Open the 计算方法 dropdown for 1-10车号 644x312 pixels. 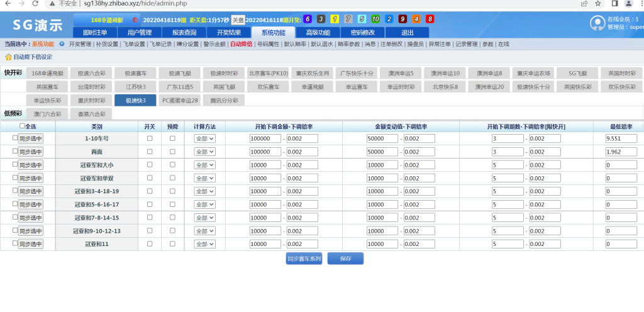pos(204,138)
